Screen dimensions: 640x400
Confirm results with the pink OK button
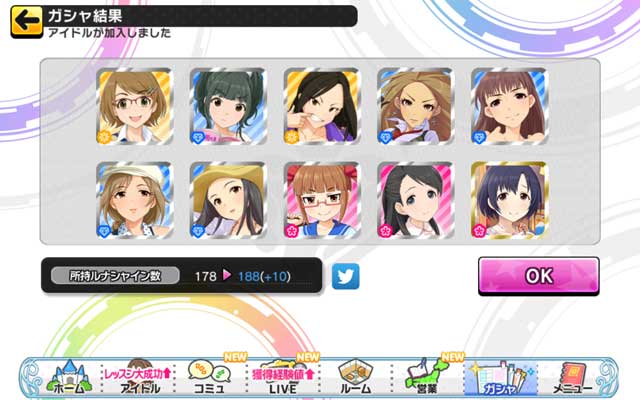(x=539, y=276)
